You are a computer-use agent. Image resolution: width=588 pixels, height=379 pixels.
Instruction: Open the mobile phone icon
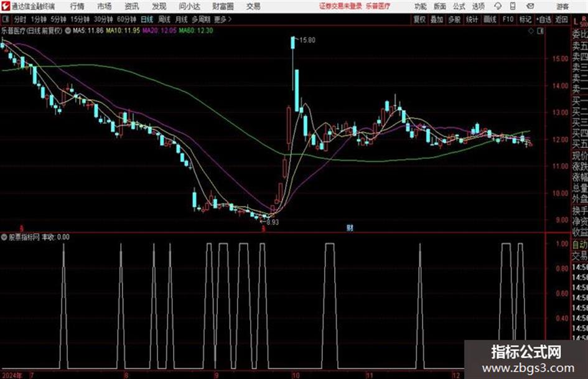pyautogui.click(x=513, y=6)
